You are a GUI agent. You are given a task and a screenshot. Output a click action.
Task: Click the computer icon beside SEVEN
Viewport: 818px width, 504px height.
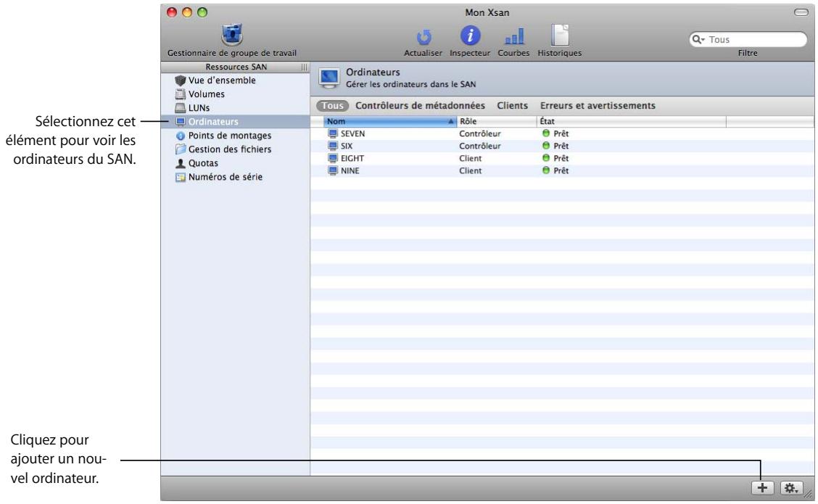coord(333,133)
